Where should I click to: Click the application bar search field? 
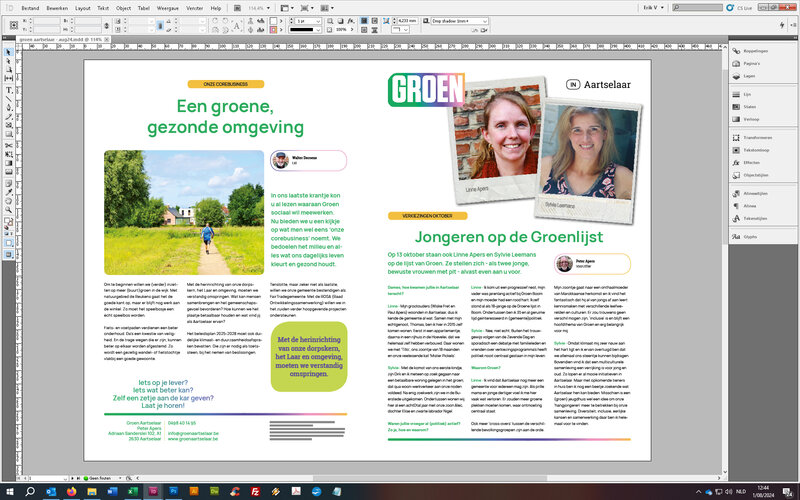tap(697, 8)
